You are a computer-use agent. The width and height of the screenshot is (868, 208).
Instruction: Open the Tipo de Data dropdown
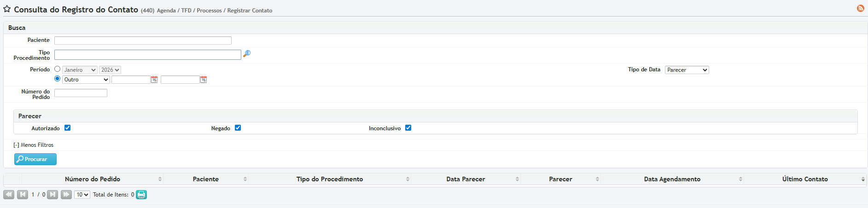click(687, 70)
